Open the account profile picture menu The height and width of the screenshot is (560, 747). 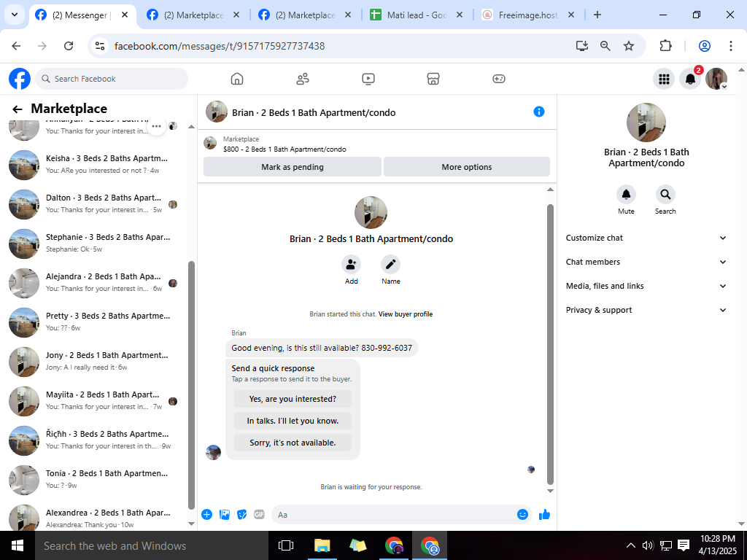(716, 79)
